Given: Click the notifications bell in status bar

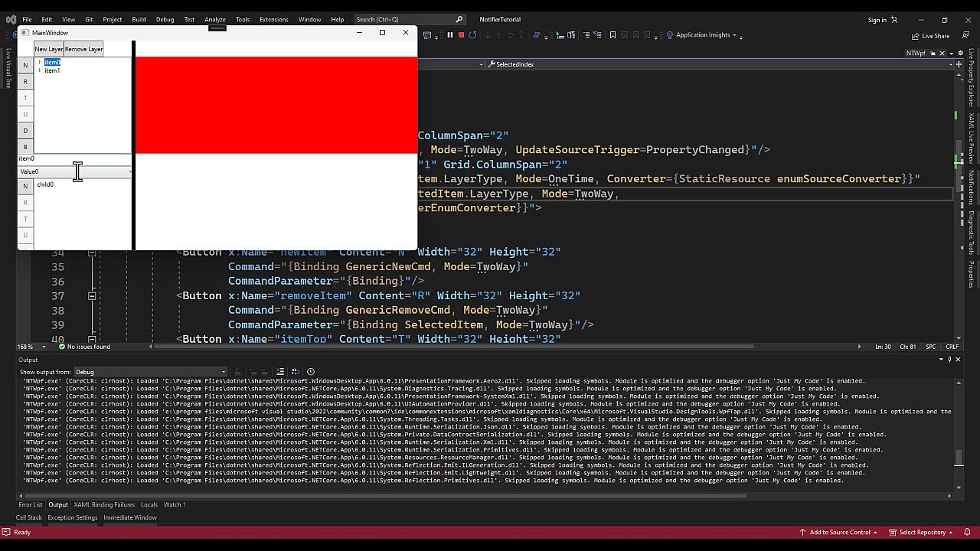Looking at the screenshot, I should (x=966, y=532).
